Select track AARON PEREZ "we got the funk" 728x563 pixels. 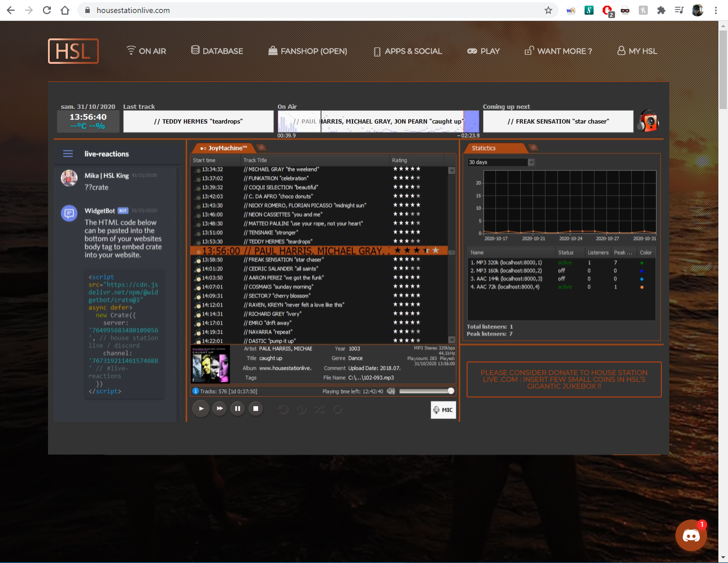pyautogui.click(x=319, y=278)
